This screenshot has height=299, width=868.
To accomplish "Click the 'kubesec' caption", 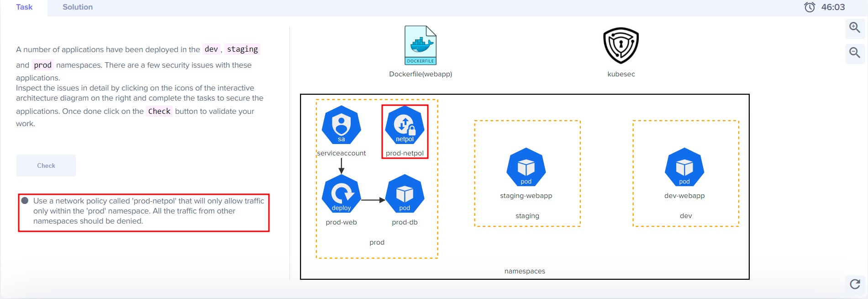I will pyautogui.click(x=621, y=74).
